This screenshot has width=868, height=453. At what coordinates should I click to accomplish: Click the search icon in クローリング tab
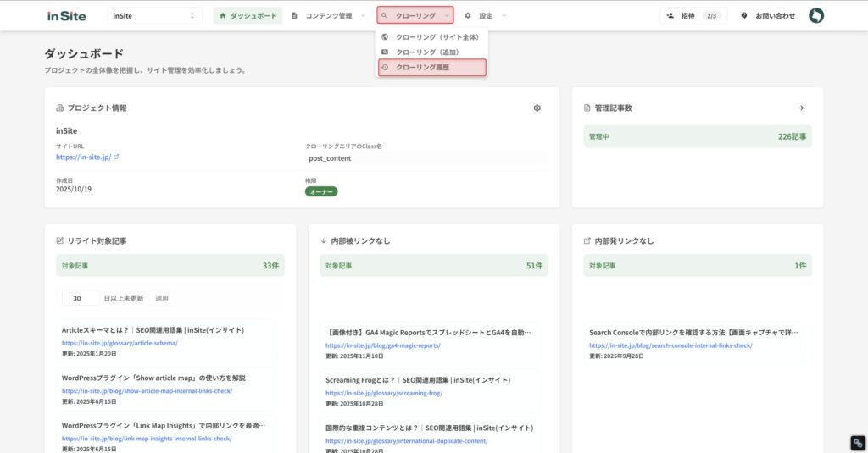coord(384,15)
